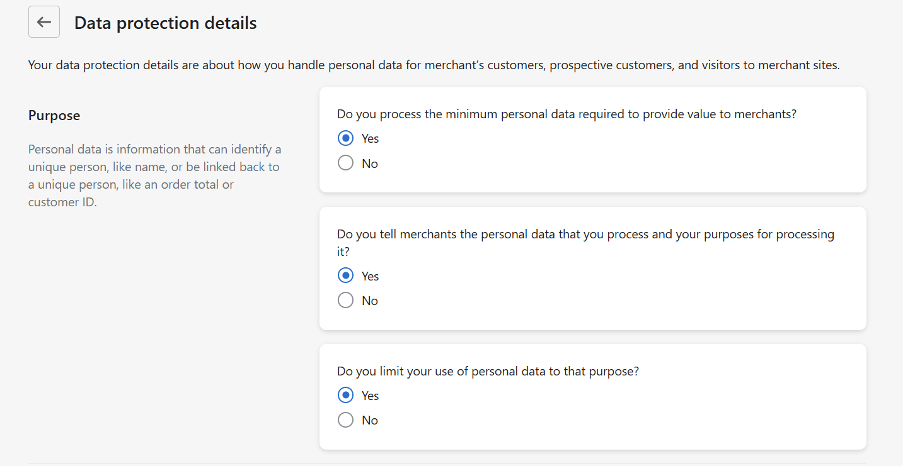Click the 'No' label text under the minimum data question

[370, 164]
